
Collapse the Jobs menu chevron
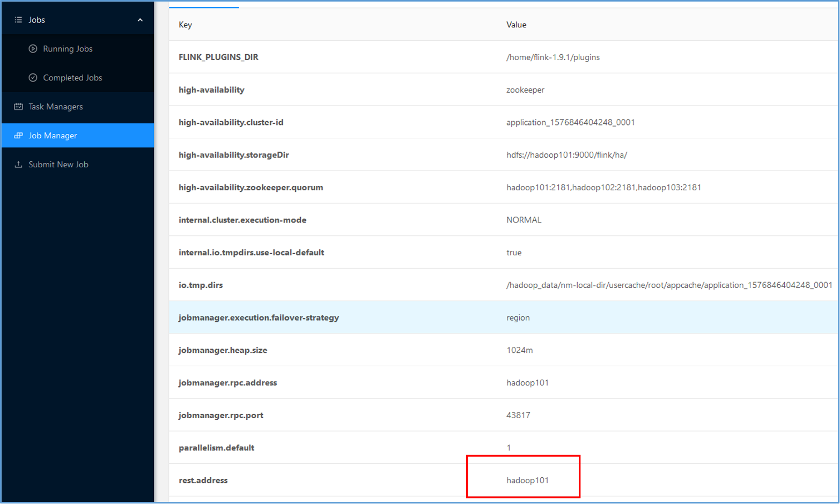click(140, 20)
